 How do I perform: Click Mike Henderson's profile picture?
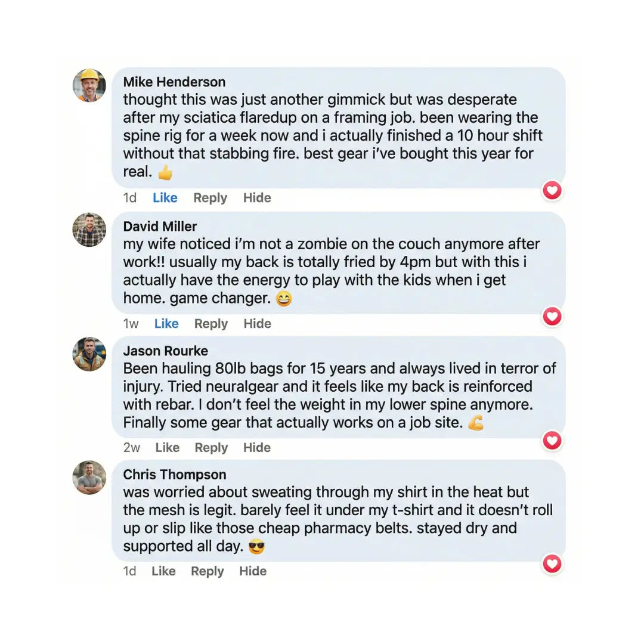point(89,85)
